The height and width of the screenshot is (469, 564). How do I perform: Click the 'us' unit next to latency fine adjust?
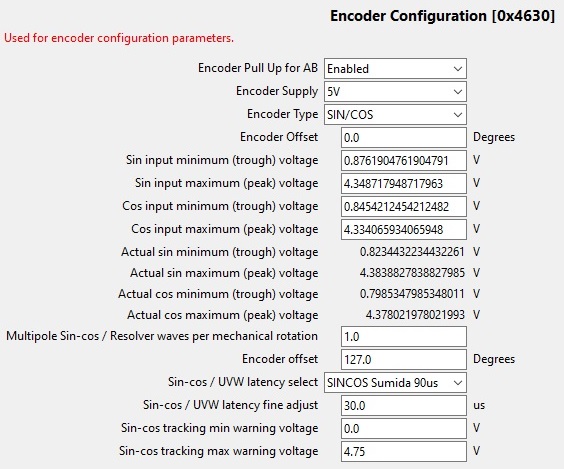[479, 405]
